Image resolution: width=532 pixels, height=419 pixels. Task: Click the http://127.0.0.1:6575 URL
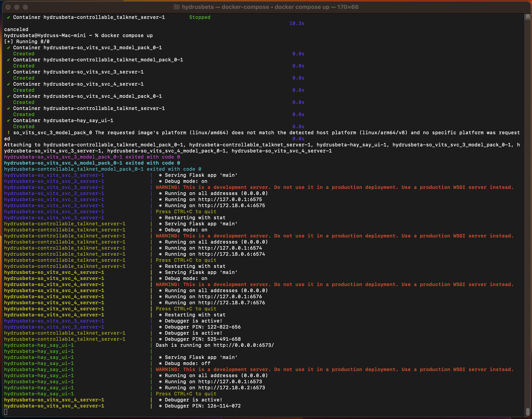230,200
